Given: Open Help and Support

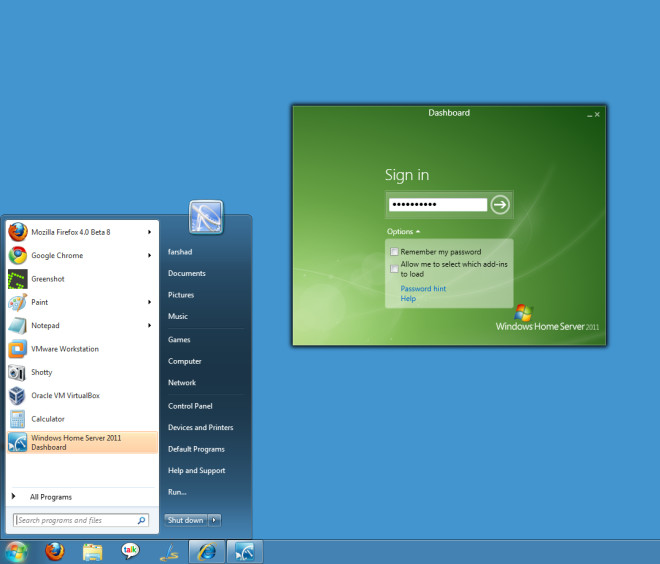Looking at the screenshot, I should tap(196, 471).
